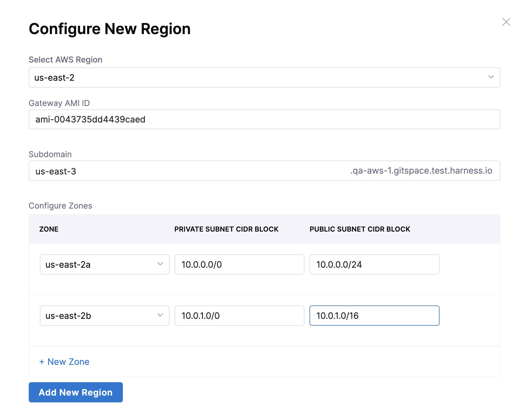Viewport: 528px width, 420px height.
Task: Click the Configure Zones section label
Action: pyautogui.click(x=60, y=206)
